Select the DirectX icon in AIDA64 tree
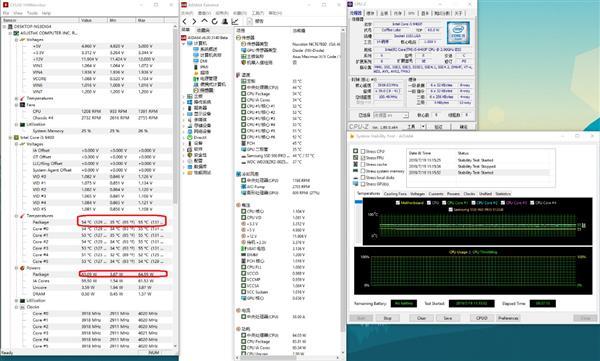600x361 pixels. click(x=189, y=137)
